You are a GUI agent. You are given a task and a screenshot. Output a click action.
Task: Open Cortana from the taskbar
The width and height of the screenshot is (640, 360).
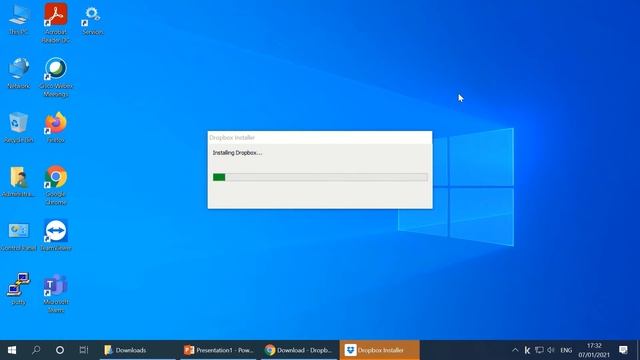click(60, 350)
